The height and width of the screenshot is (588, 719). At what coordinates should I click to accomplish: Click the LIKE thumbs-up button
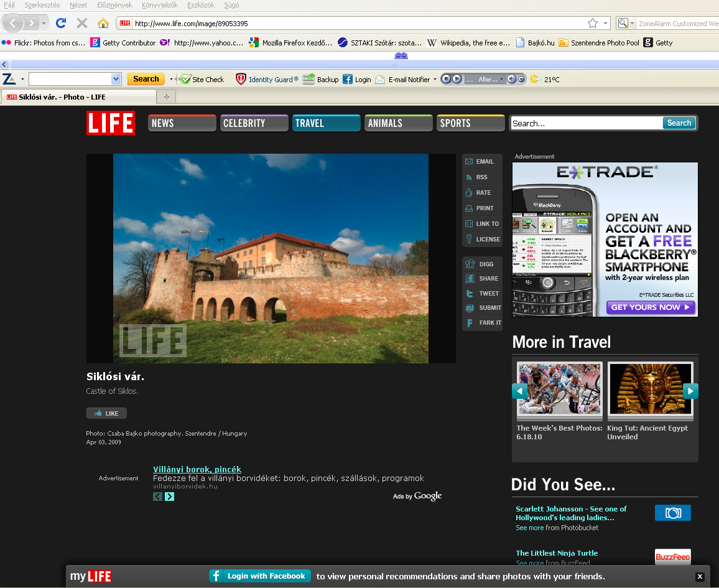click(x=106, y=413)
